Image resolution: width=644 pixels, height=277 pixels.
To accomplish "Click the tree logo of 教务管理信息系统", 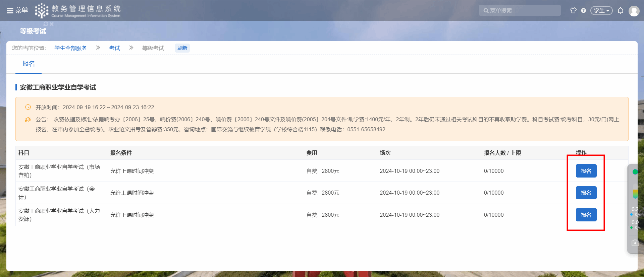I will pos(42,10).
